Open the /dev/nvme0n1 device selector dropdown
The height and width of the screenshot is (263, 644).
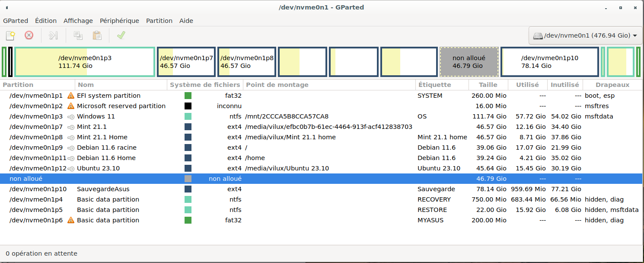[x=585, y=35]
